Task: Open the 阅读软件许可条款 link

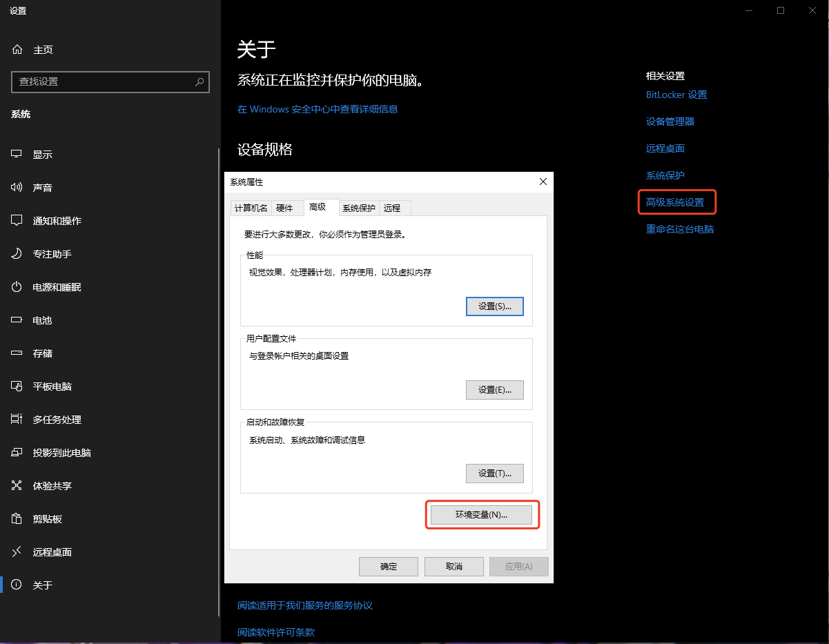Action: tap(276, 632)
